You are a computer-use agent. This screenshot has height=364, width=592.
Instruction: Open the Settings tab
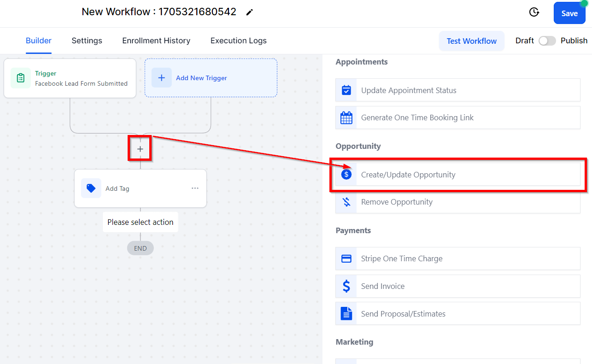click(87, 41)
